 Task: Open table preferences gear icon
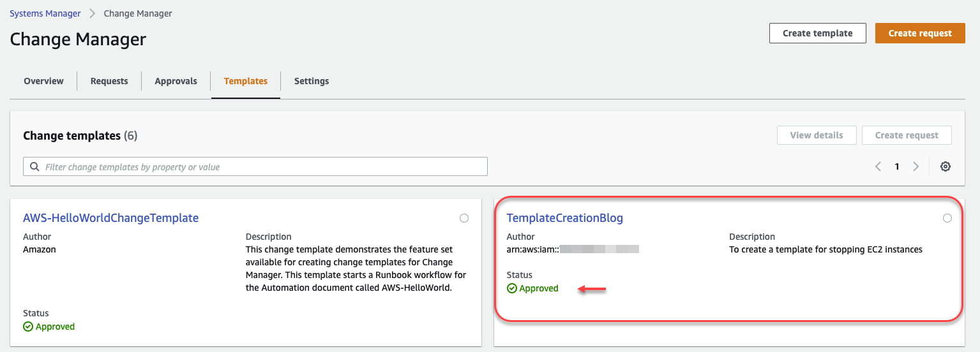946,166
